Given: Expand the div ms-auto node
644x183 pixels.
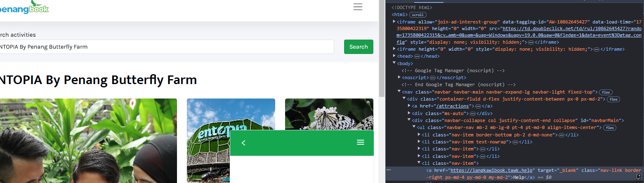Looking at the screenshot, I should 409,113.
